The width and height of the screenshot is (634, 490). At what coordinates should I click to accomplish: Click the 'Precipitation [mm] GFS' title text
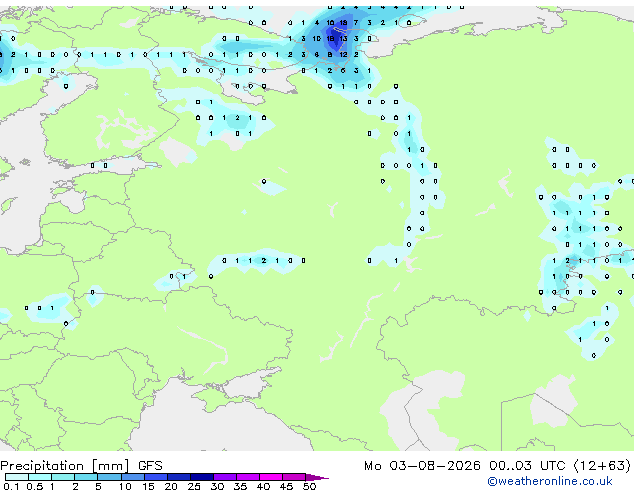pyautogui.click(x=81, y=466)
